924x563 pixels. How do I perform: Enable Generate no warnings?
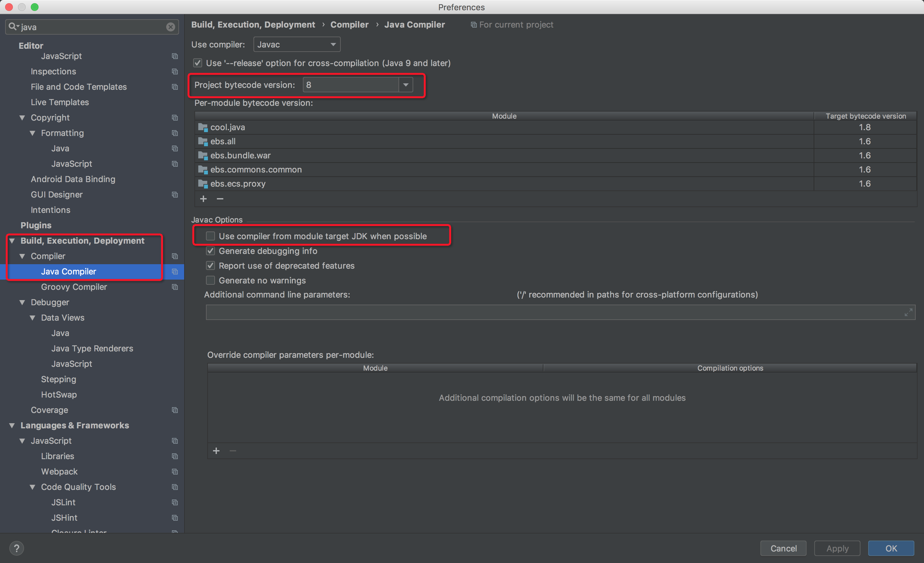point(210,280)
